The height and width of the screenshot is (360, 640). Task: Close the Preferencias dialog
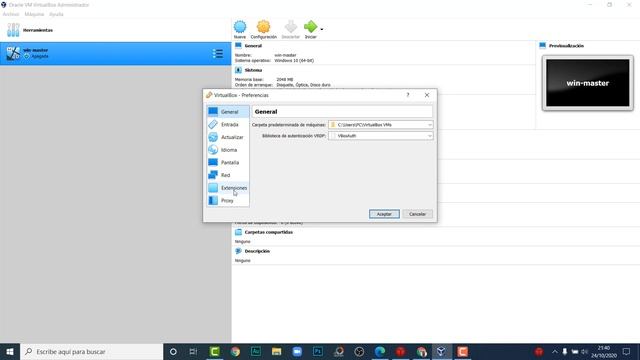click(x=427, y=95)
